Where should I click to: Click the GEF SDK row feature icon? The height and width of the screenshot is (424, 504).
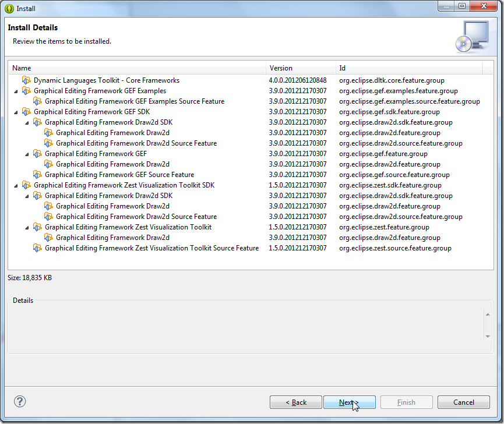pos(26,111)
